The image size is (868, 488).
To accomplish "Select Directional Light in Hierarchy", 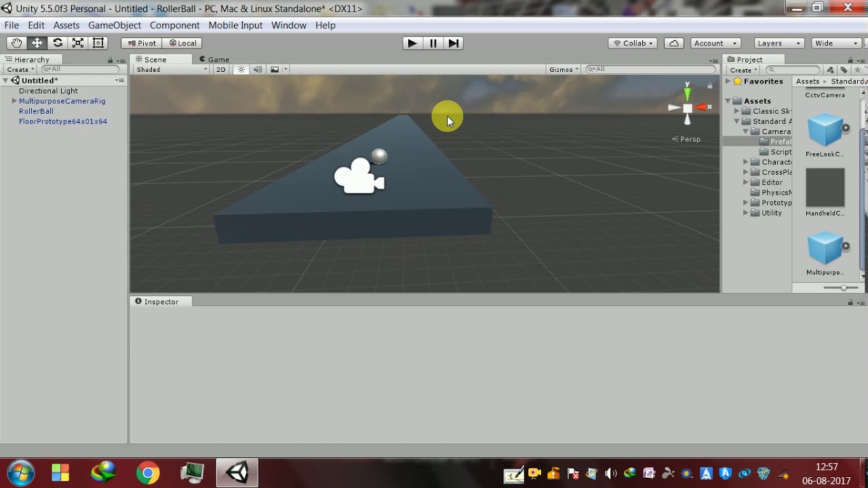I will coord(48,91).
